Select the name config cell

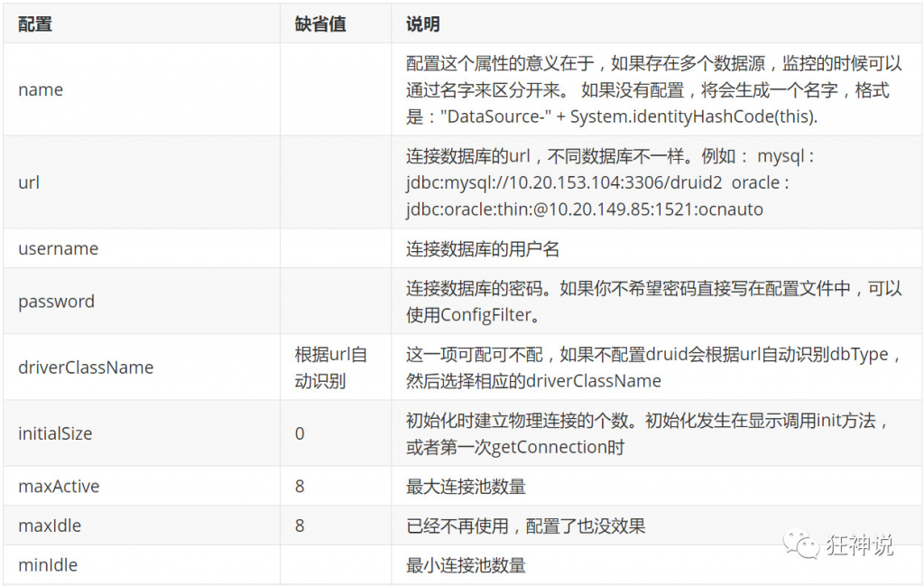coord(142,89)
